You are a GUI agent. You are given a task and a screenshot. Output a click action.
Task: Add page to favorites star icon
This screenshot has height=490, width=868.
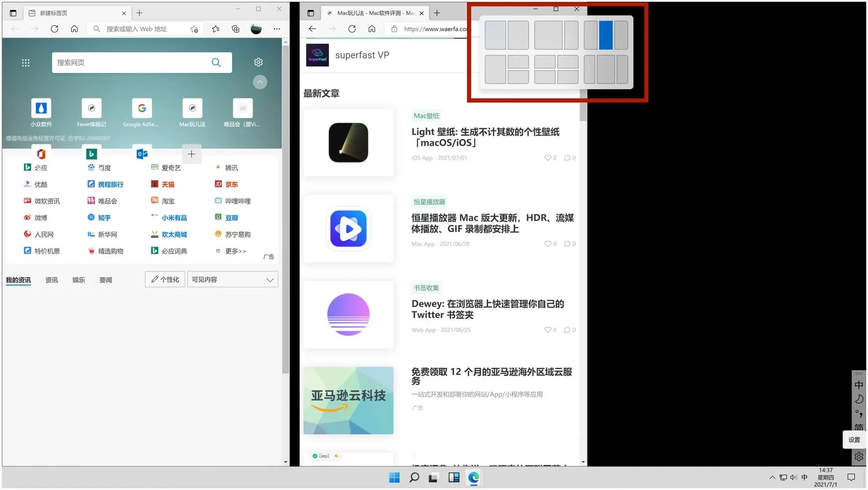click(194, 29)
